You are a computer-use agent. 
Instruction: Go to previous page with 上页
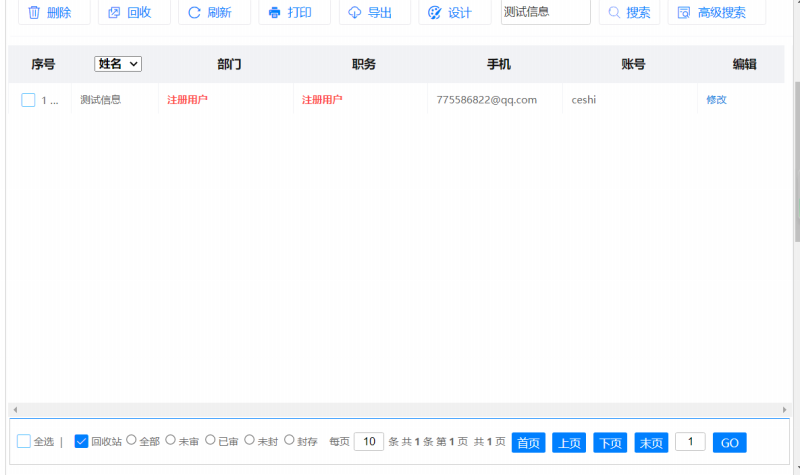coord(569,443)
